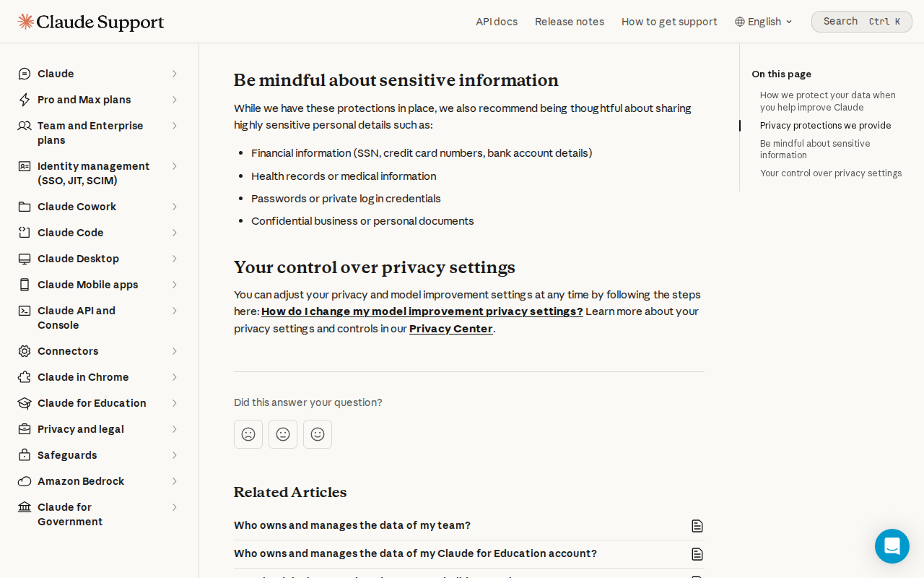Expand the Connectors section chevron
The width and height of the screenshot is (924, 578).
tap(174, 351)
